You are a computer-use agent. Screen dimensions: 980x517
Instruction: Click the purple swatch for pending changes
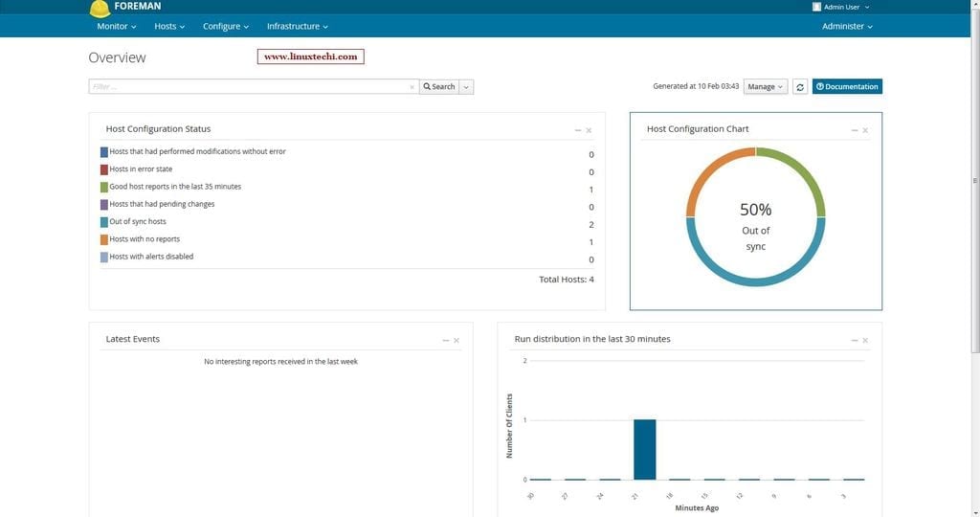(103, 205)
